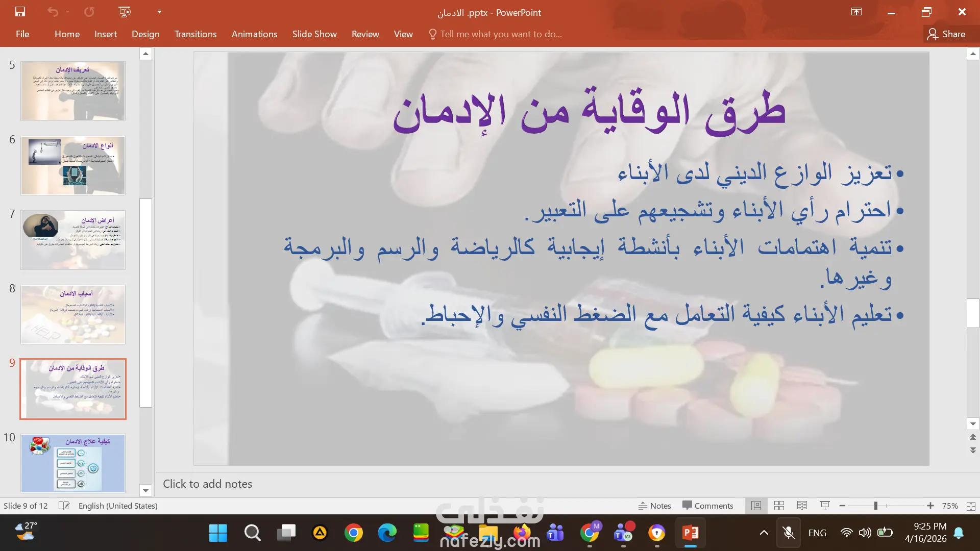
Task: Open the Windows Start menu
Action: [218, 533]
